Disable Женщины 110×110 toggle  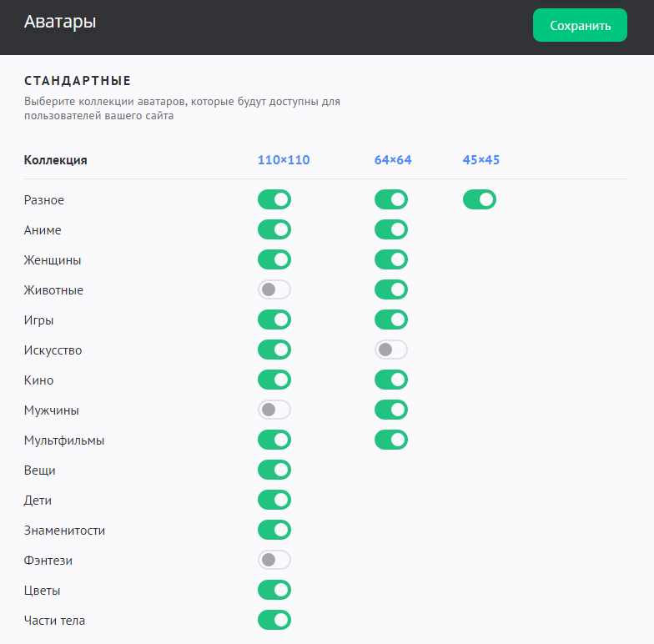[274, 260]
